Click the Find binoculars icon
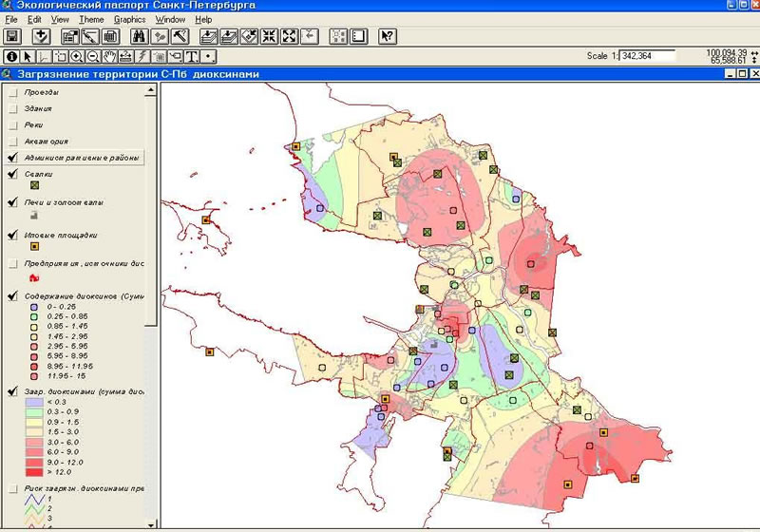The height and width of the screenshot is (532, 760). click(139, 37)
